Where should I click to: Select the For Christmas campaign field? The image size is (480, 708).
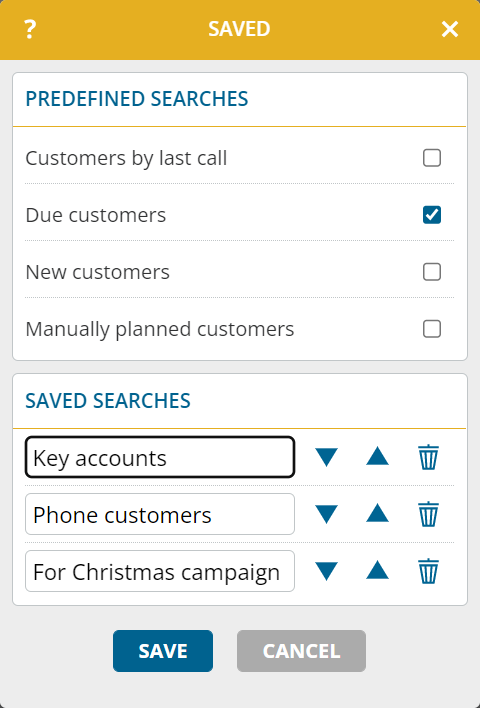tap(160, 571)
